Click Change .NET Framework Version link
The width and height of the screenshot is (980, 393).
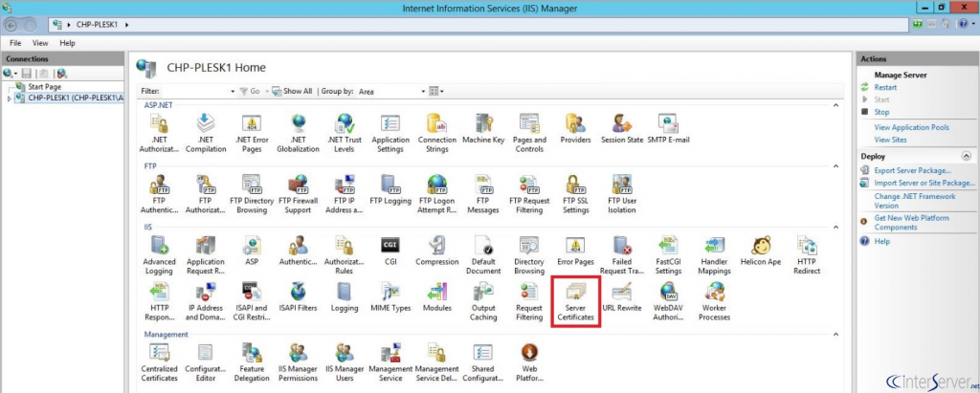(914, 201)
